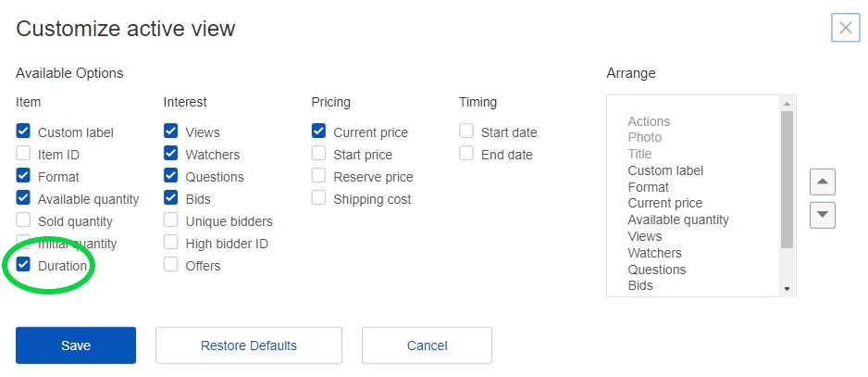Select Custom label in Arrange list
868x377 pixels.
tap(665, 170)
